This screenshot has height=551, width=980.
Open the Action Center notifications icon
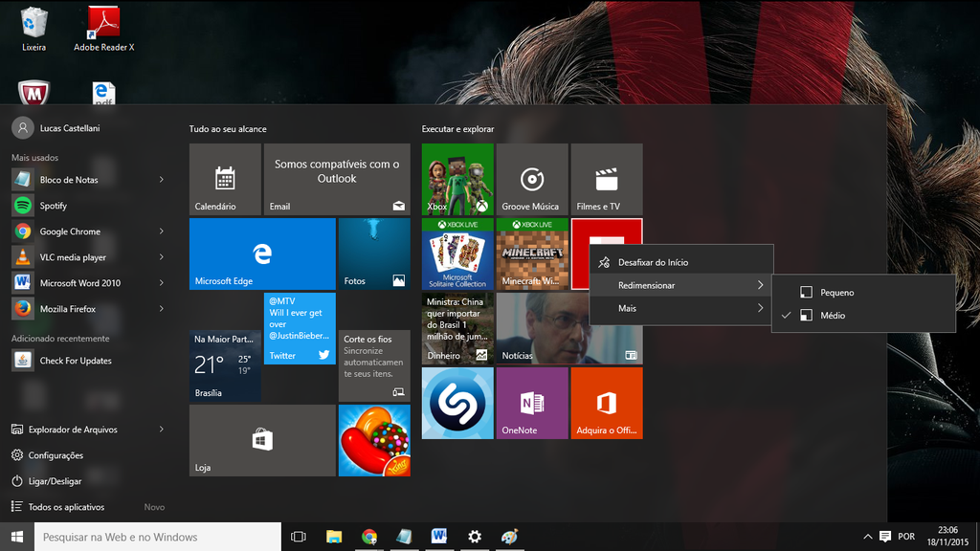tap(885, 537)
